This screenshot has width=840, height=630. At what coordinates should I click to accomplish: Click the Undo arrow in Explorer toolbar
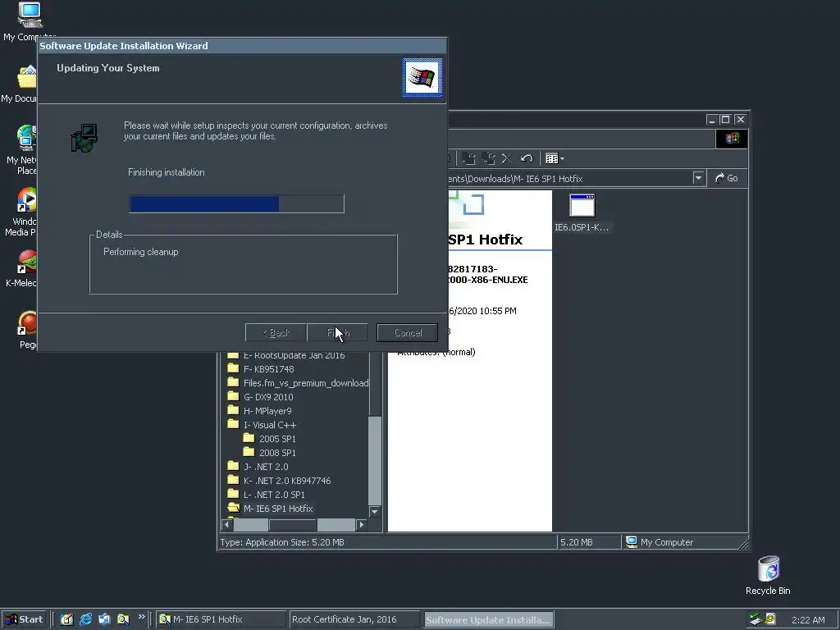pyautogui.click(x=527, y=158)
